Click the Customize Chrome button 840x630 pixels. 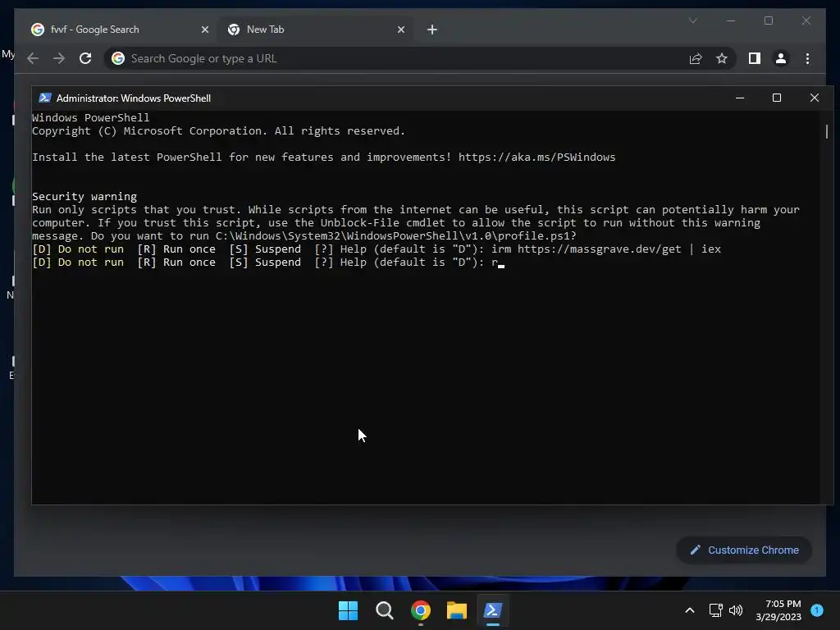pyautogui.click(x=744, y=550)
